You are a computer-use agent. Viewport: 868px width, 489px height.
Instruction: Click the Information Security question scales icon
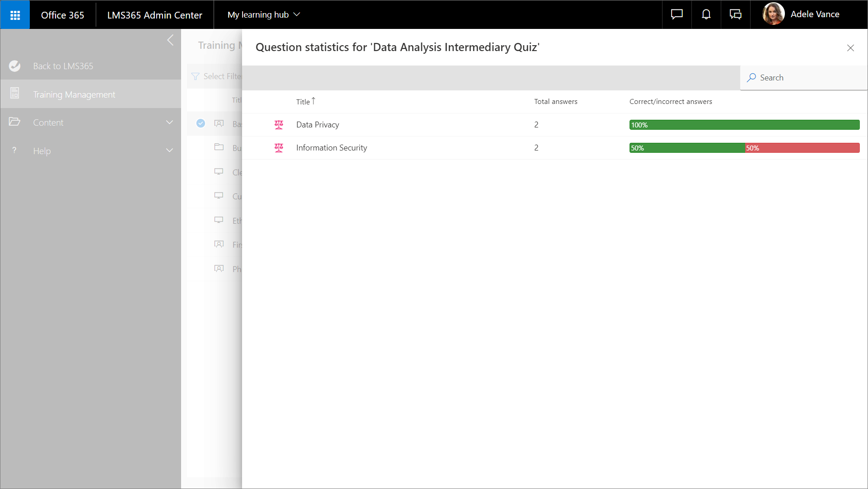(x=279, y=148)
